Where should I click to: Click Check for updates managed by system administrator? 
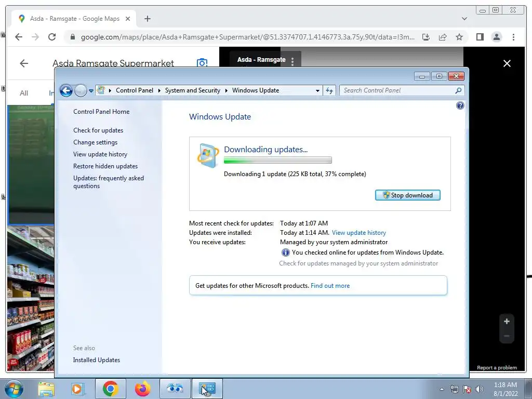pyautogui.click(x=358, y=263)
